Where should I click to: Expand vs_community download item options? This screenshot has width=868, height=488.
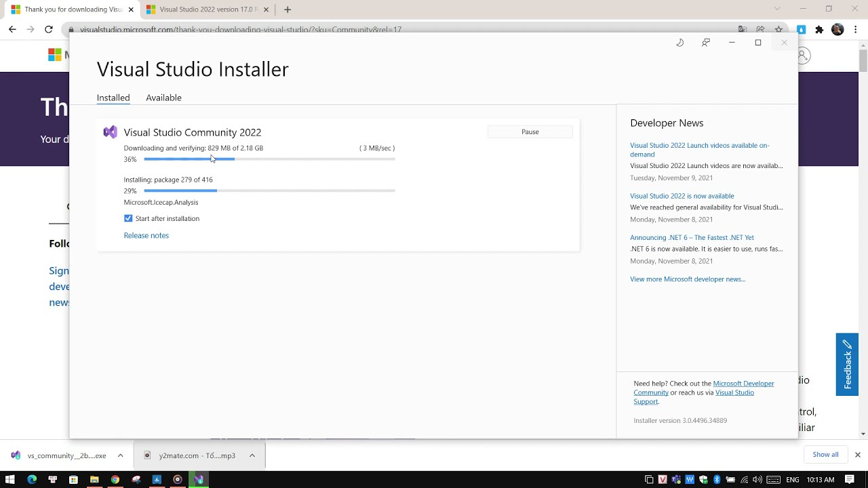120,455
